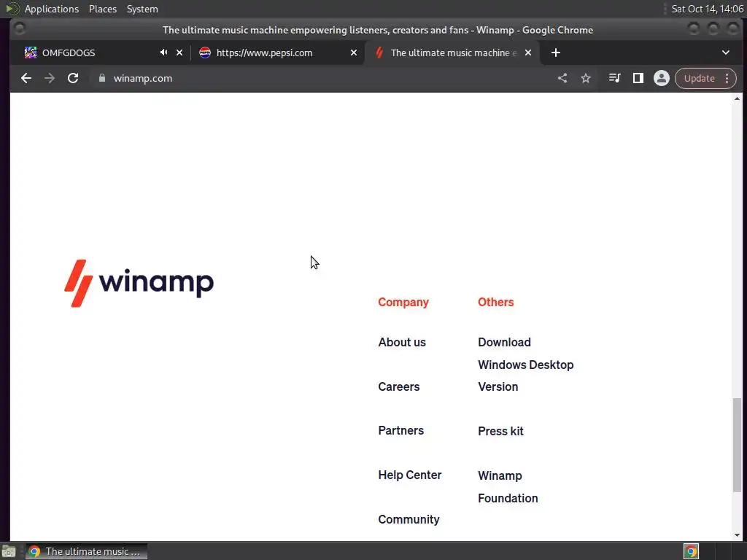Screen dimensions: 747x560
Task: Click the Company footer heading
Action: click(x=403, y=302)
